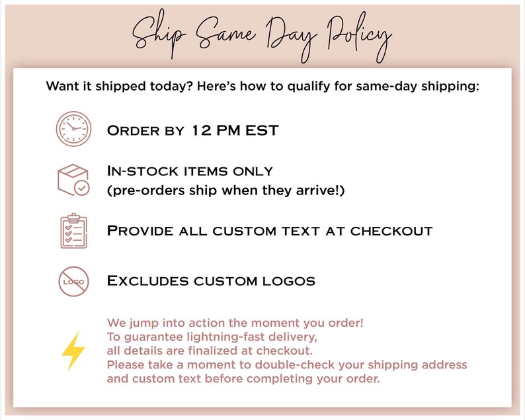Viewport: 525px width, 420px height.
Task: Click 'We jump into action' pink text line
Action: click(x=235, y=323)
